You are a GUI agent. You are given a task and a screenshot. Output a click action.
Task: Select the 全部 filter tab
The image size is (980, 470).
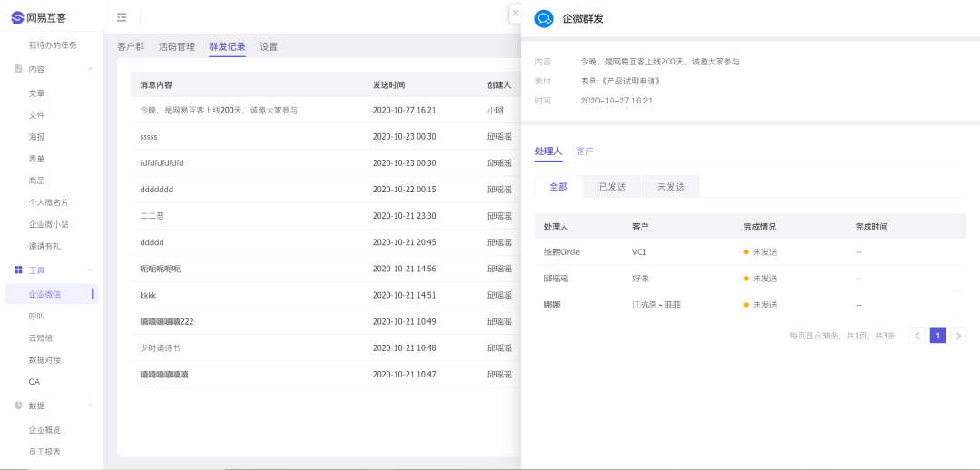(558, 186)
